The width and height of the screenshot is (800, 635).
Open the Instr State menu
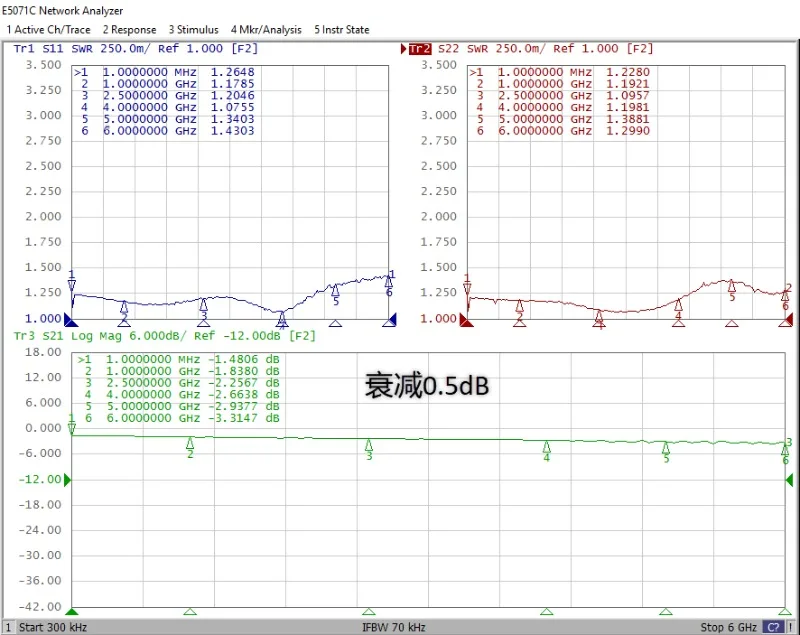point(342,30)
